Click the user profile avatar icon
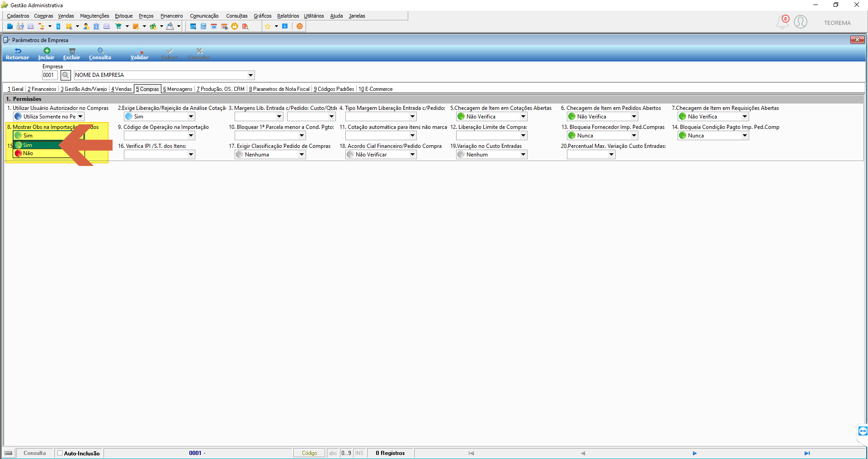868x459 pixels. (801, 22)
